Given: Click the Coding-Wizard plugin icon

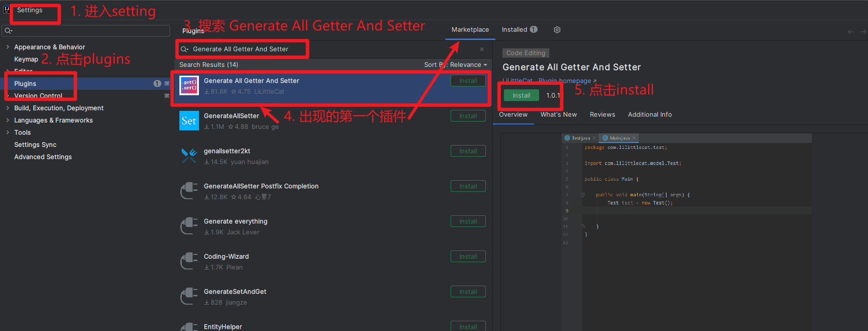Looking at the screenshot, I should click(189, 261).
